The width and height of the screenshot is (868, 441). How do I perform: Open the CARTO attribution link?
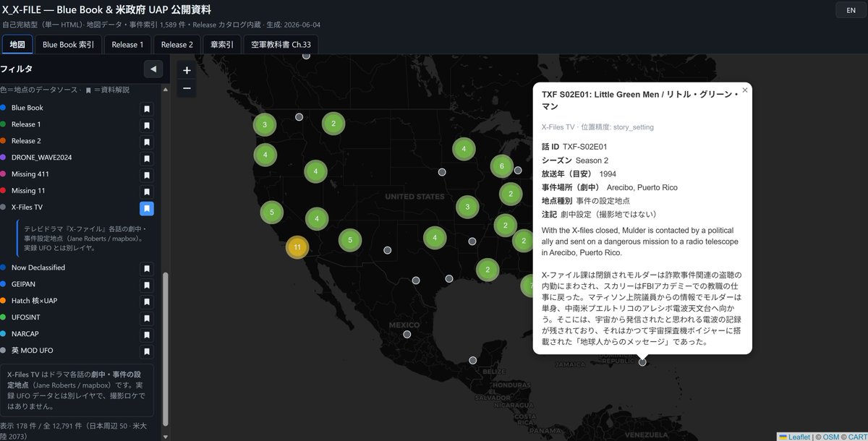[858, 437]
